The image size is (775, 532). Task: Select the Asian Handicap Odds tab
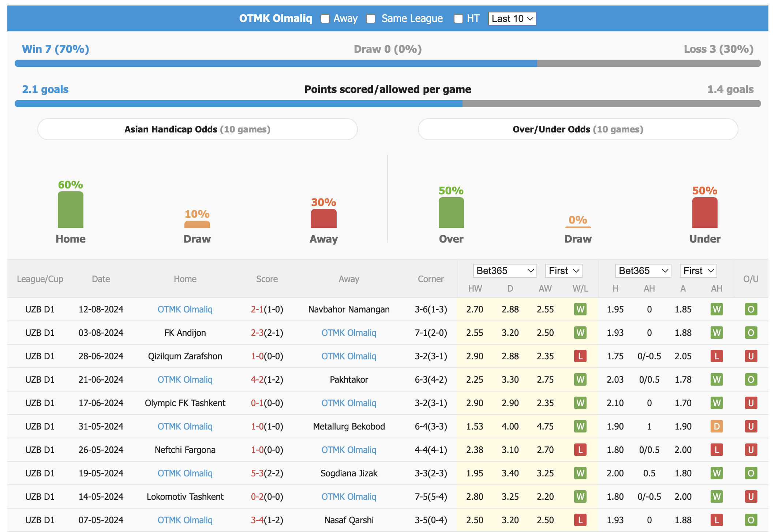(198, 129)
